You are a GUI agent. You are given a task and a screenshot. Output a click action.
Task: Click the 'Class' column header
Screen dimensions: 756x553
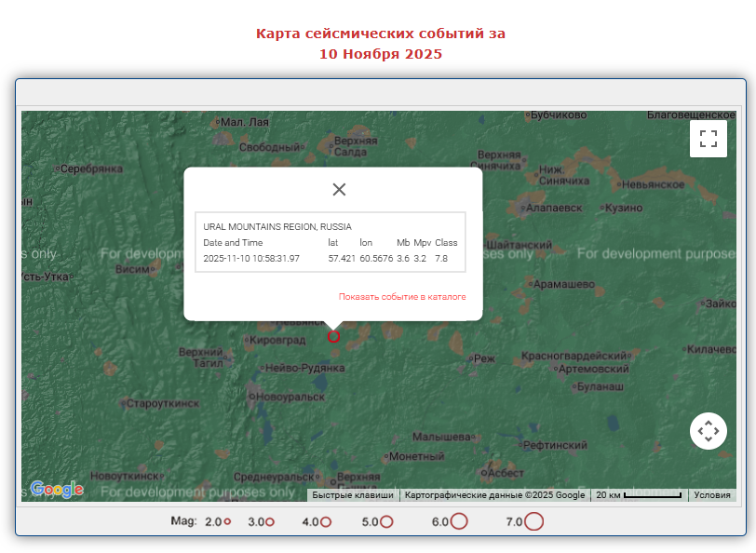pos(446,242)
